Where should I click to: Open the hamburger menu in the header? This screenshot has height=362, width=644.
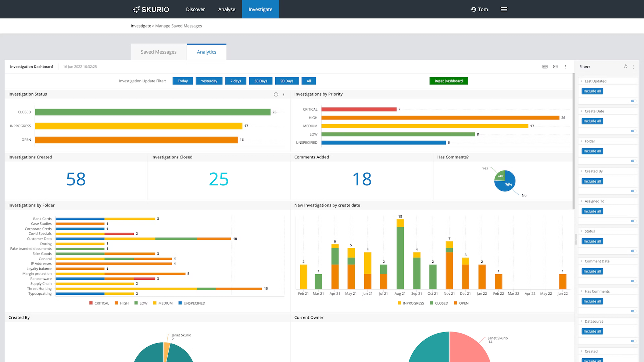pyautogui.click(x=504, y=10)
